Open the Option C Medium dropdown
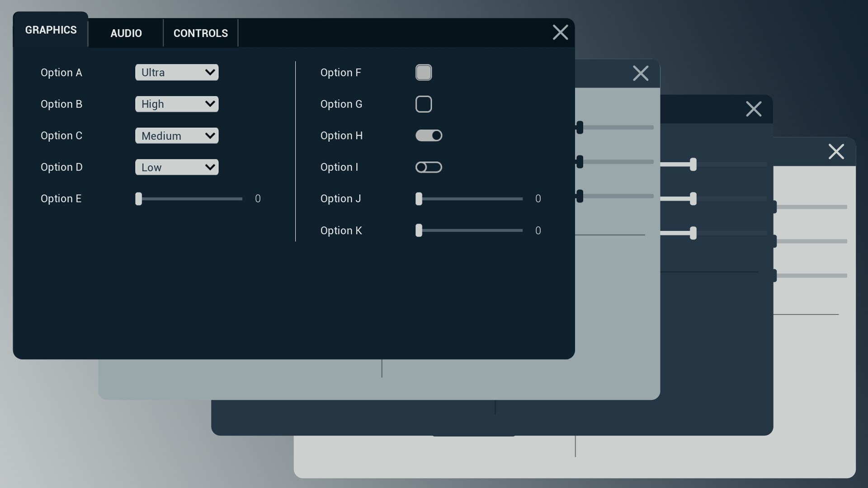The image size is (868, 488). pyautogui.click(x=176, y=136)
